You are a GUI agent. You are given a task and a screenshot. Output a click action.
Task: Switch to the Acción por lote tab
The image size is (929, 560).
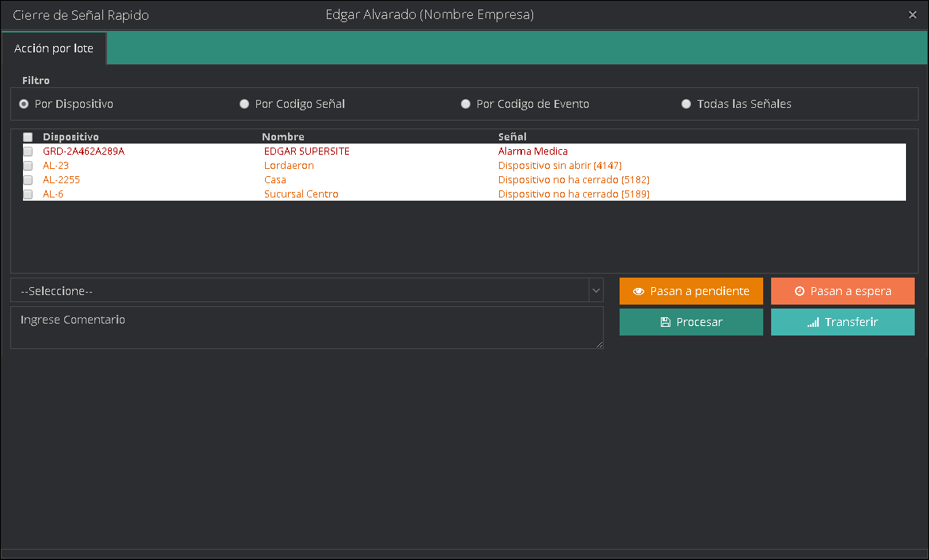point(54,48)
